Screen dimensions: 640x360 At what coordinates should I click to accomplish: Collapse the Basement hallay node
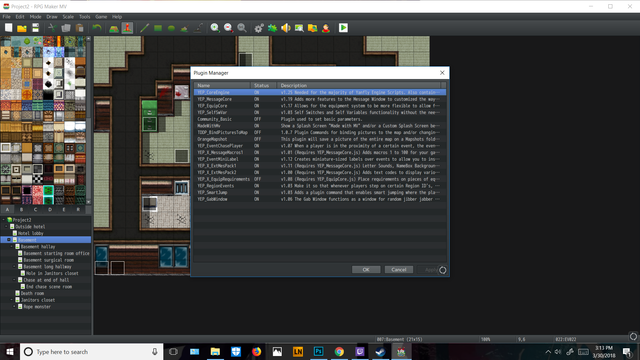click(x=12, y=247)
